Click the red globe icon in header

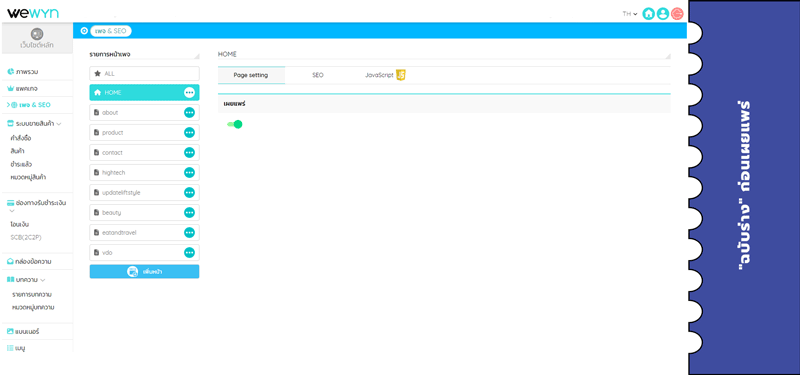(677, 14)
